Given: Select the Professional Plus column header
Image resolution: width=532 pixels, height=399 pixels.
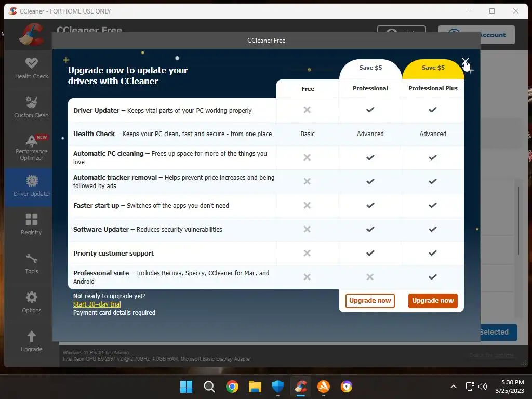Looking at the screenshot, I should (x=433, y=88).
